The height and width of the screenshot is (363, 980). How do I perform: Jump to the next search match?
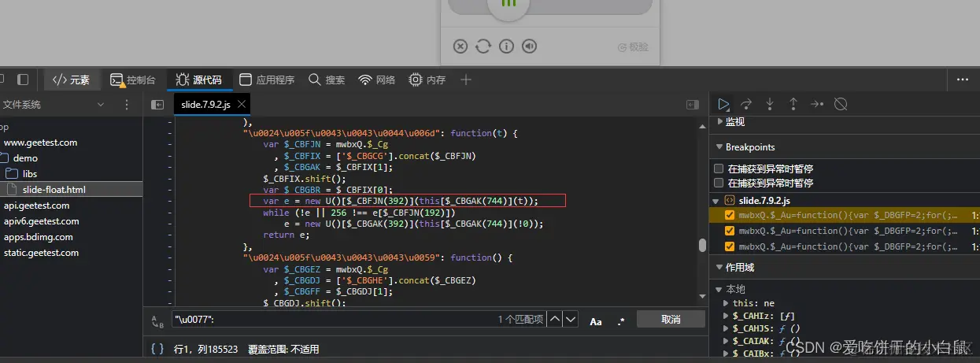(x=571, y=320)
